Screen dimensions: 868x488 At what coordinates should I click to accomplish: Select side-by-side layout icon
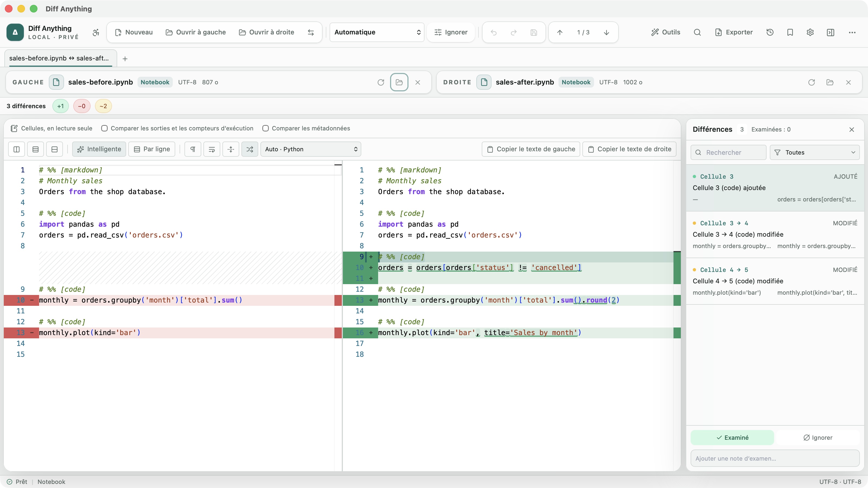(17, 149)
